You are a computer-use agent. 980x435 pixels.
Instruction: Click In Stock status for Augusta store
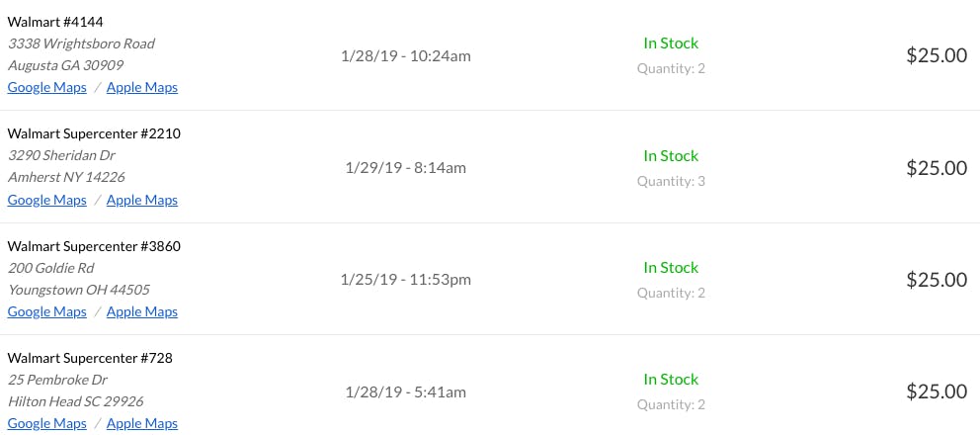(671, 43)
